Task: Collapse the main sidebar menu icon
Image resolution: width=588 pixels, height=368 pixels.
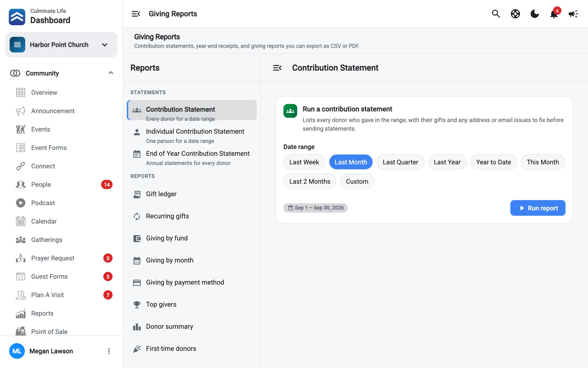Action: [x=136, y=14]
